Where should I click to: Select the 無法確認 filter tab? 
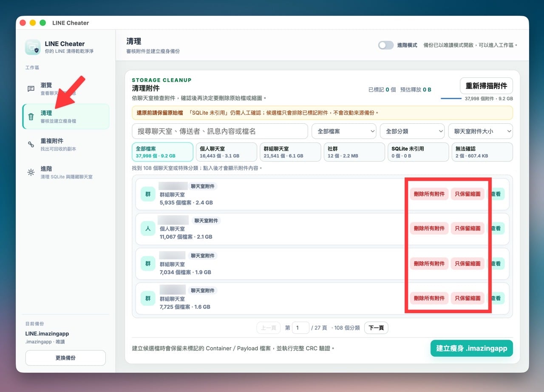(482, 152)
